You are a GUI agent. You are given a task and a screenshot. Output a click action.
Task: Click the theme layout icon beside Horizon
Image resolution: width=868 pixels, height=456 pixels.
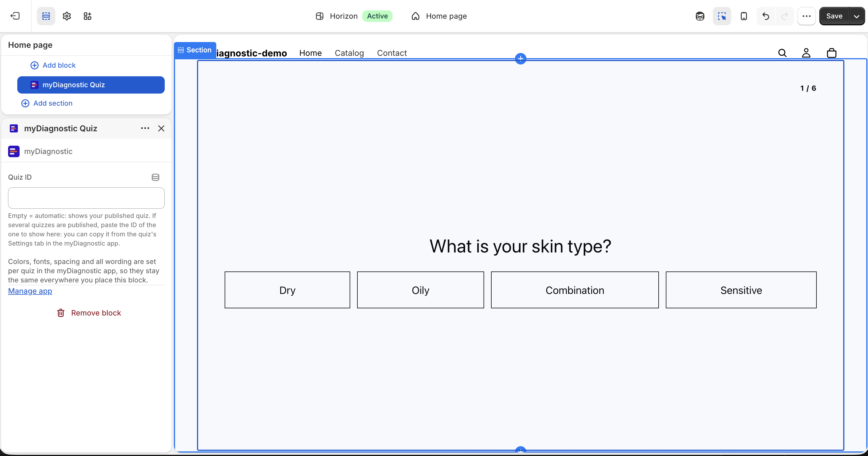(319, 16)
